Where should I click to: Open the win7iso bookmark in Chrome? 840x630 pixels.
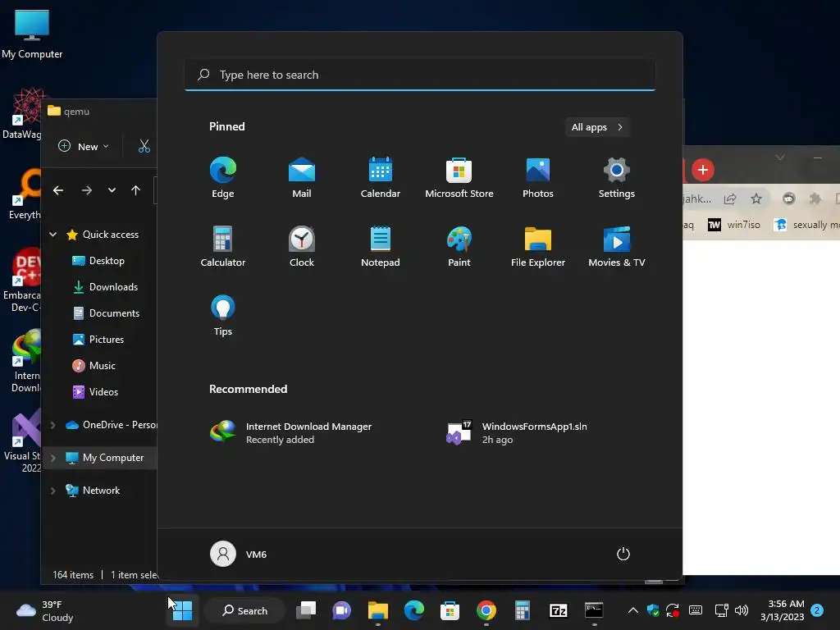[734, 225]
